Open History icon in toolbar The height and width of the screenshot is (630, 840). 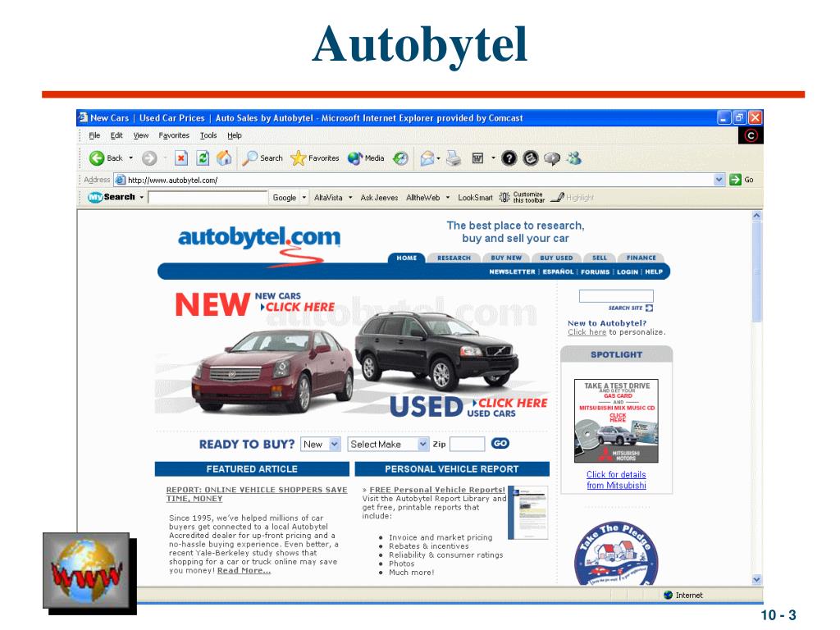coord(400,158)
